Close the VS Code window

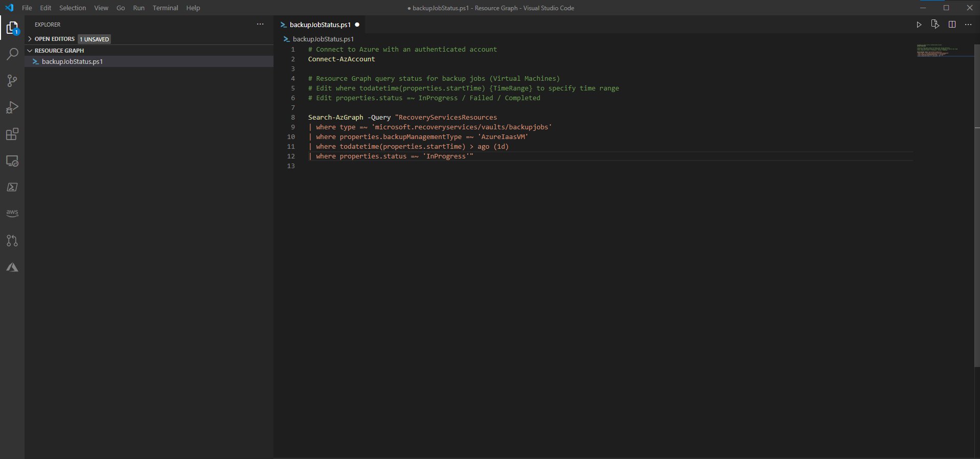pyautogui.click(x=969, y=8)
